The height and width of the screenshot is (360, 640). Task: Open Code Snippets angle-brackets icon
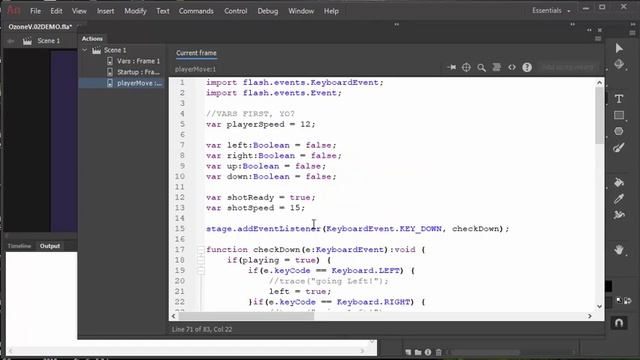pos(512,67)
